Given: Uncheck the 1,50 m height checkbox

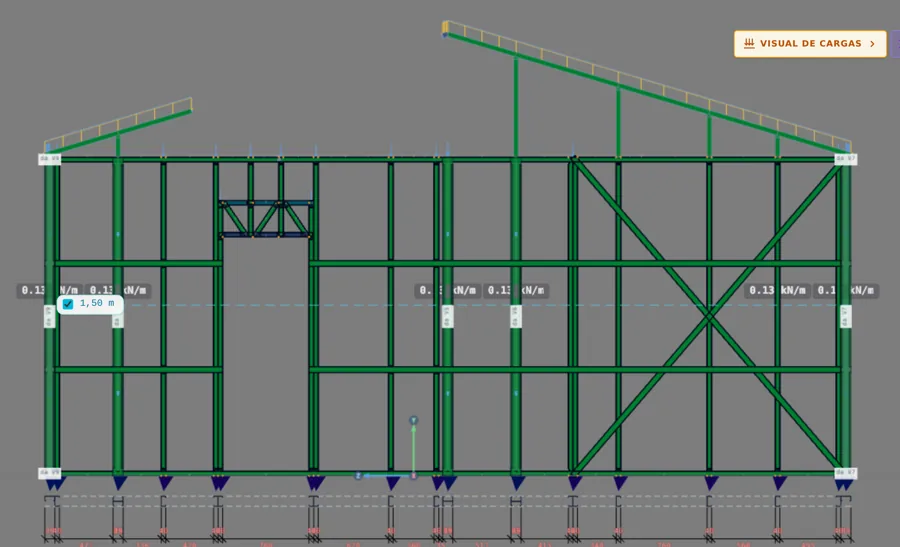Looking at the screenshot, I should 68,304.
